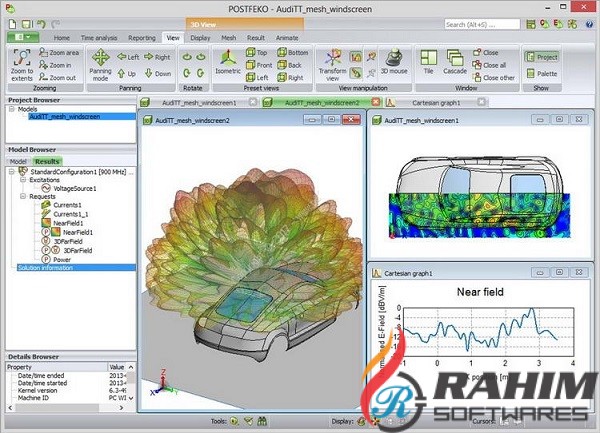Collapse the Models tree node
Screen dimensions: 600x433
click(x=11, y=109)
